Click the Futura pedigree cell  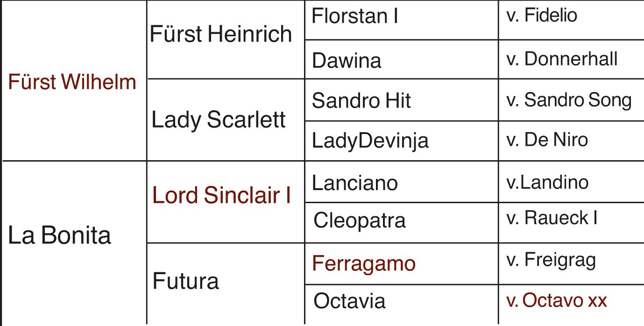pos(185,281)
